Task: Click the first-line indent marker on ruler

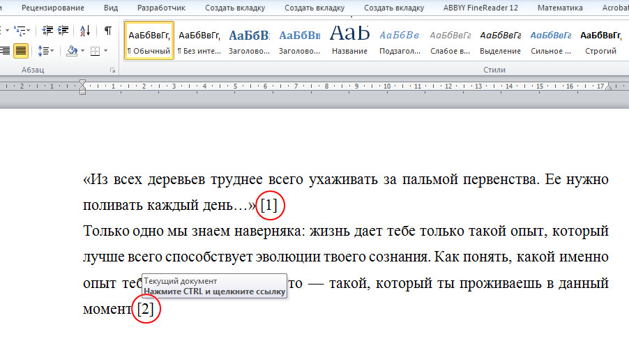Action: pyautogui.click(x=83, y=82)
